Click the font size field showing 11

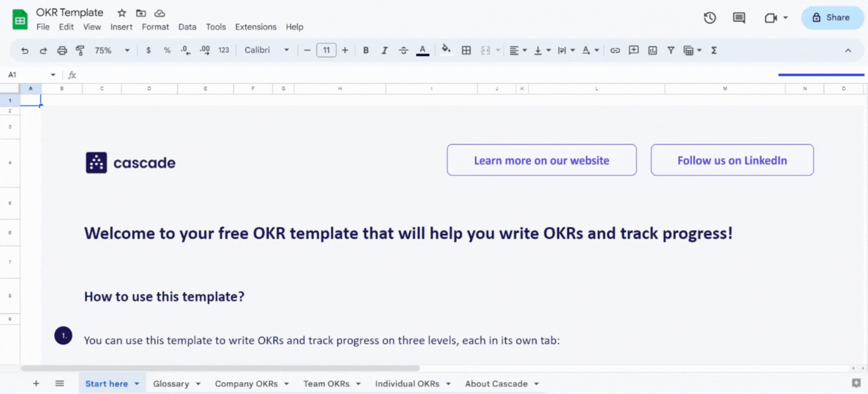326,50
